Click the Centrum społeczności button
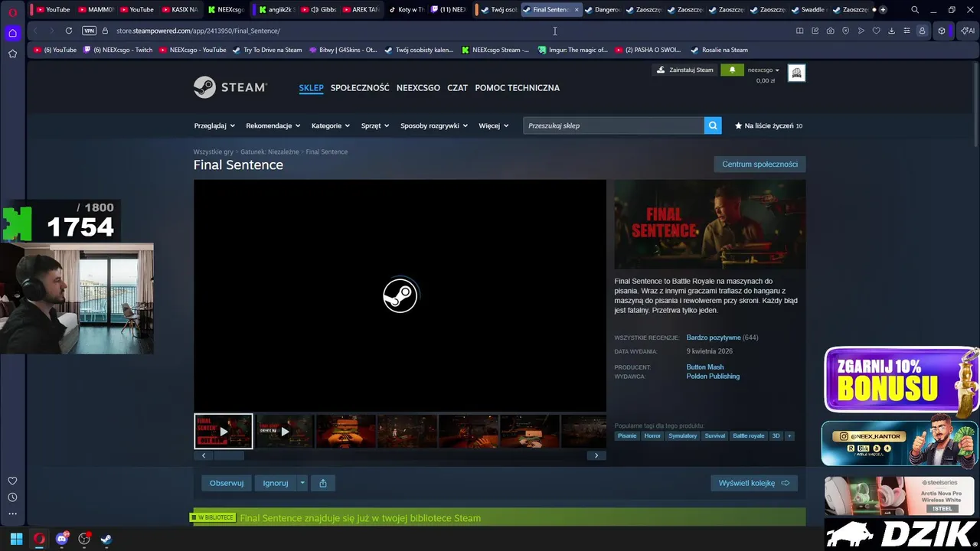980x551 pixels. pyautogui.click(x=759, y=164)
